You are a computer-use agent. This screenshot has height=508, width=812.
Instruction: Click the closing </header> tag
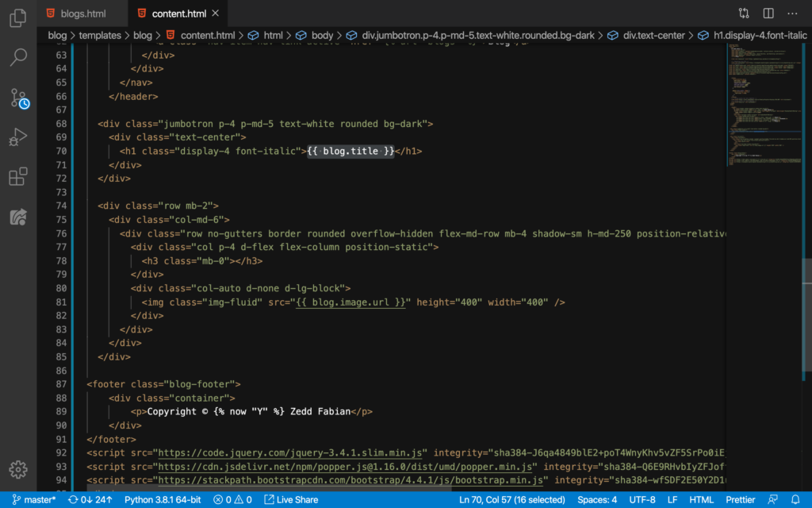click(133, 96)
